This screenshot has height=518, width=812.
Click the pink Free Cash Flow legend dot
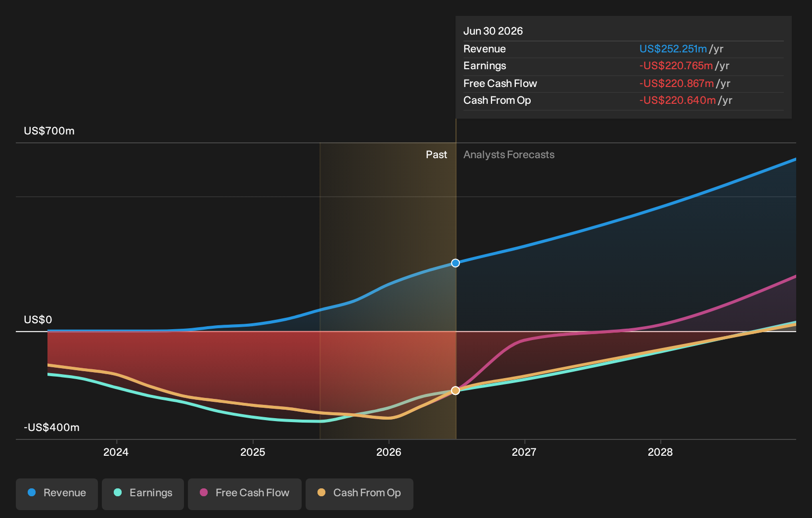click(204, 492)
